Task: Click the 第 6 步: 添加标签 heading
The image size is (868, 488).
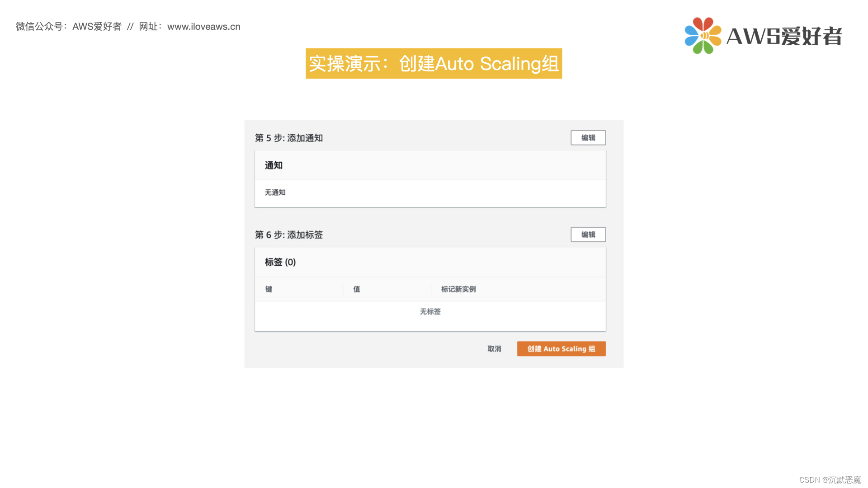Action: click(x=289, y=235)
